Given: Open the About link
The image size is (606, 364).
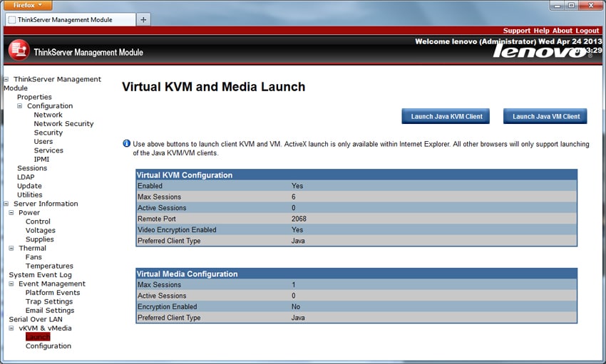Looking at the screenshot, I should (x=563, y=31).
